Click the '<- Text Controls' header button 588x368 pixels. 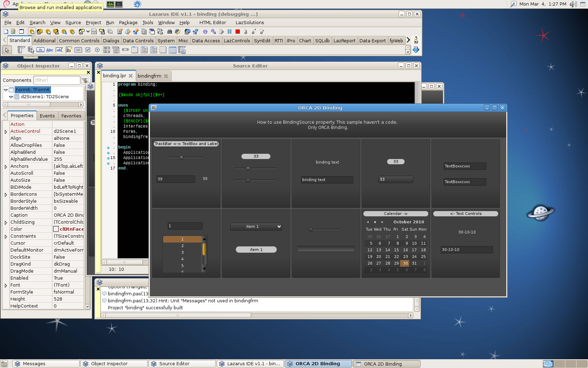point(466,214)
